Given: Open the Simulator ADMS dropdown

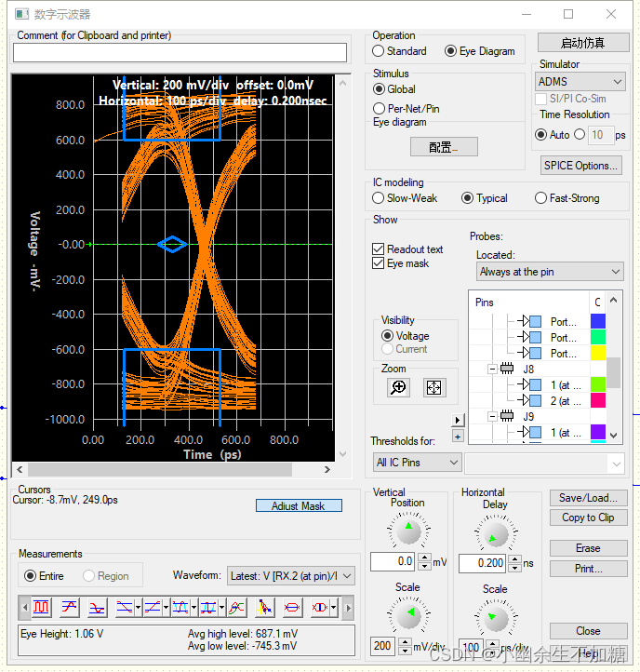Looking at the screenshot, I should [x=580, y=81].
